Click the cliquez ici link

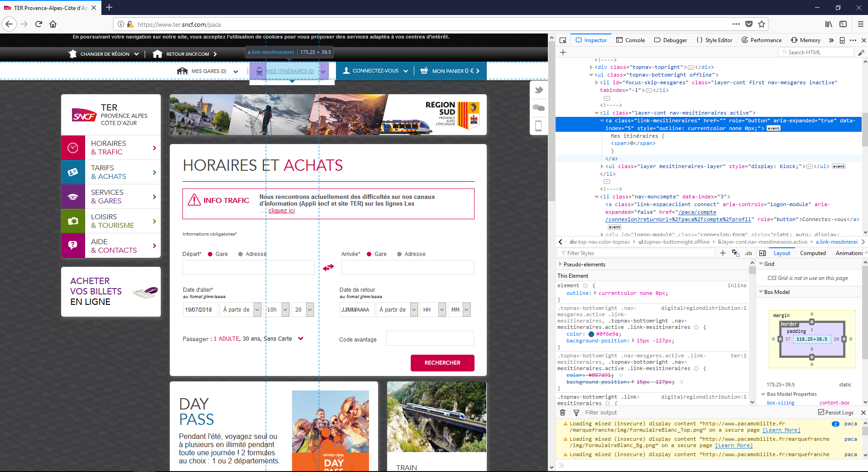[x=281, y=211]
